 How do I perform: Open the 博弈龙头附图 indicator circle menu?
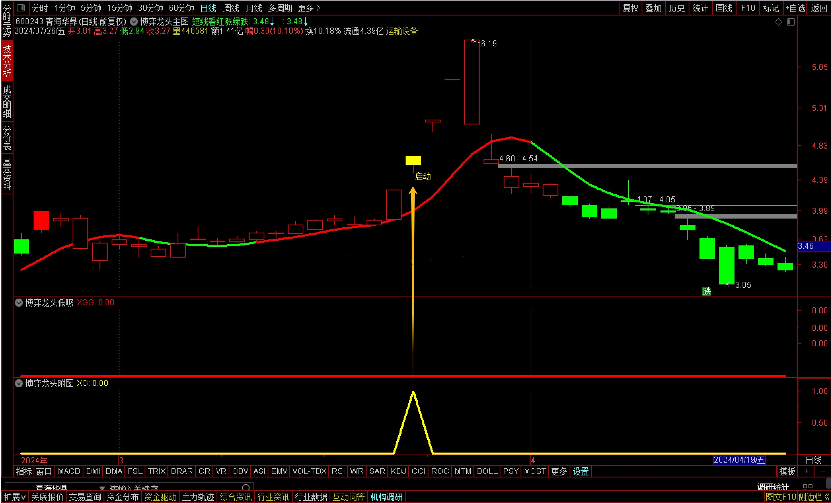19,383
